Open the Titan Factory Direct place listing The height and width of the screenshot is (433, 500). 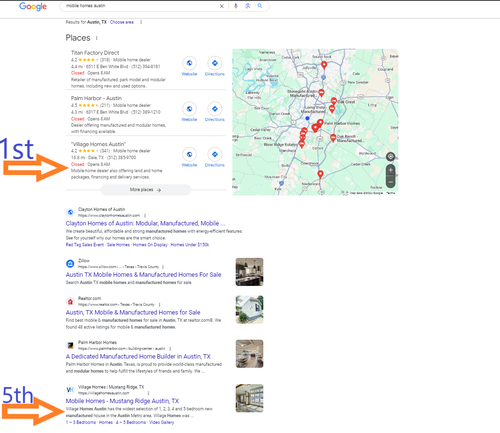(x=95, y=53)
